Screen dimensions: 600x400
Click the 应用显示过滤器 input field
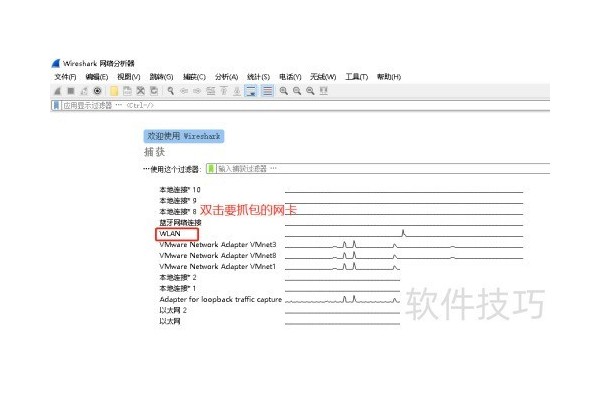305,105
